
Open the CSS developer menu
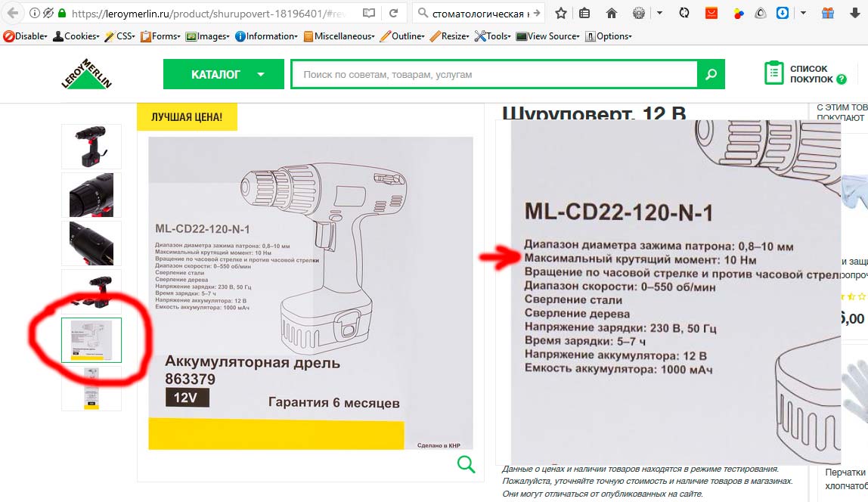point(120,36)
